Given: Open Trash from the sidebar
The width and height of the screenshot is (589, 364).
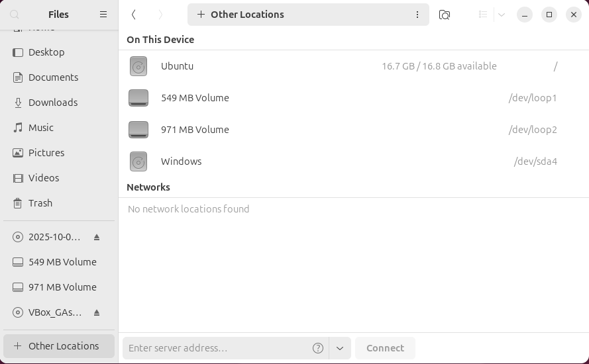Looking at the screenshot, I should coord(40,203).
